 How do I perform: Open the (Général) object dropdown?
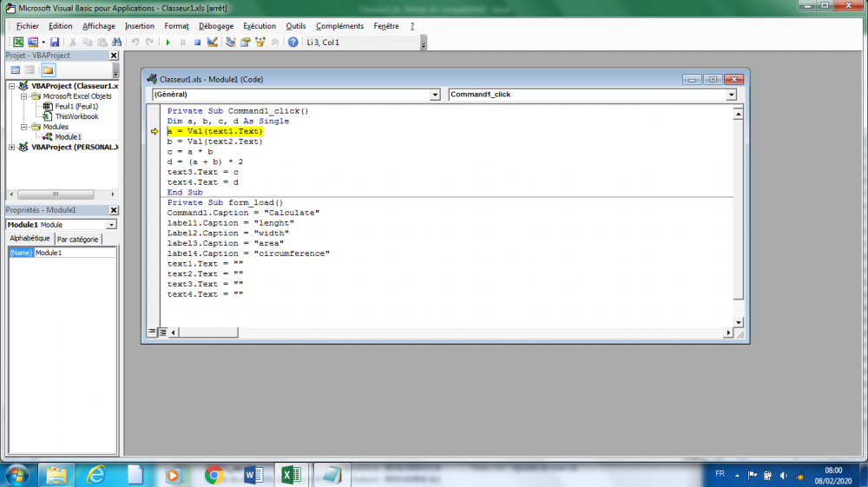click(435, 95)
